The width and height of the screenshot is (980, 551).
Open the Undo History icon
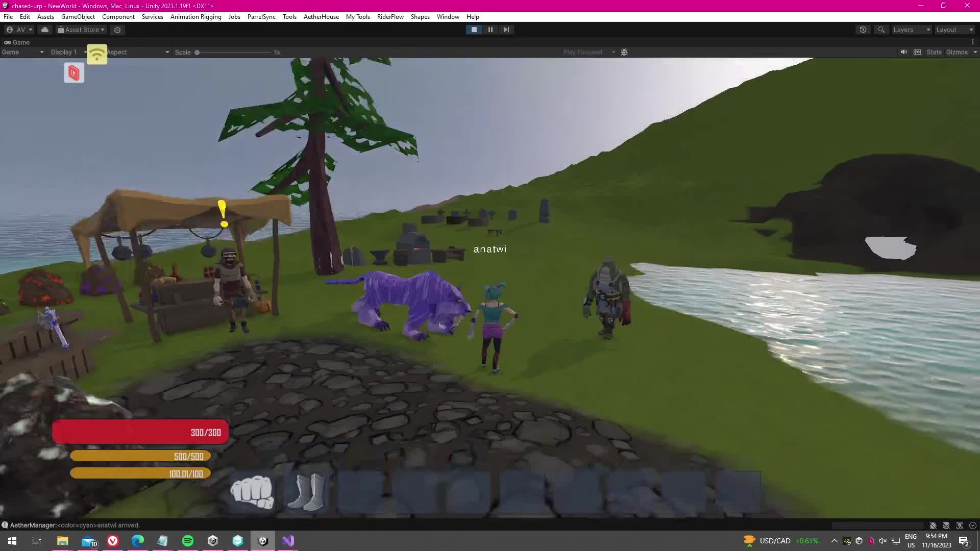[x=863, y=30]
